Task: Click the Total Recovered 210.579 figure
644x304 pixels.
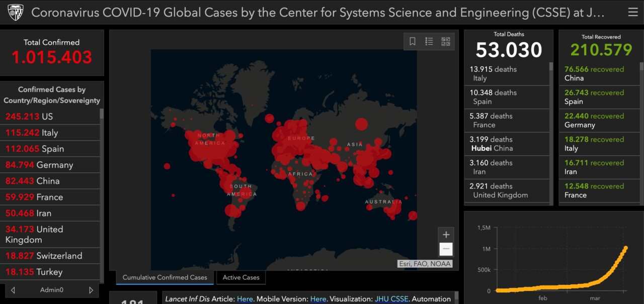Action: 601,50
